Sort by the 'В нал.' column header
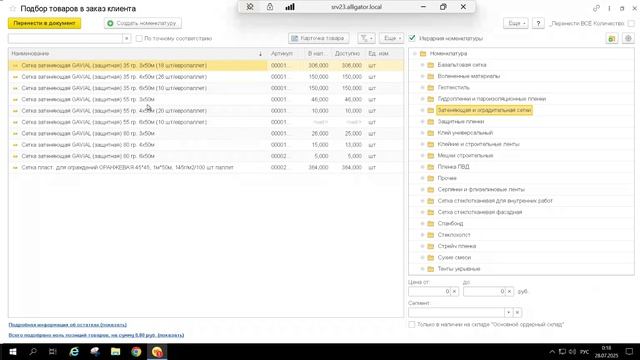Viewport: 640px width, 360px height. pyautogui.click(x=316, y=54)
